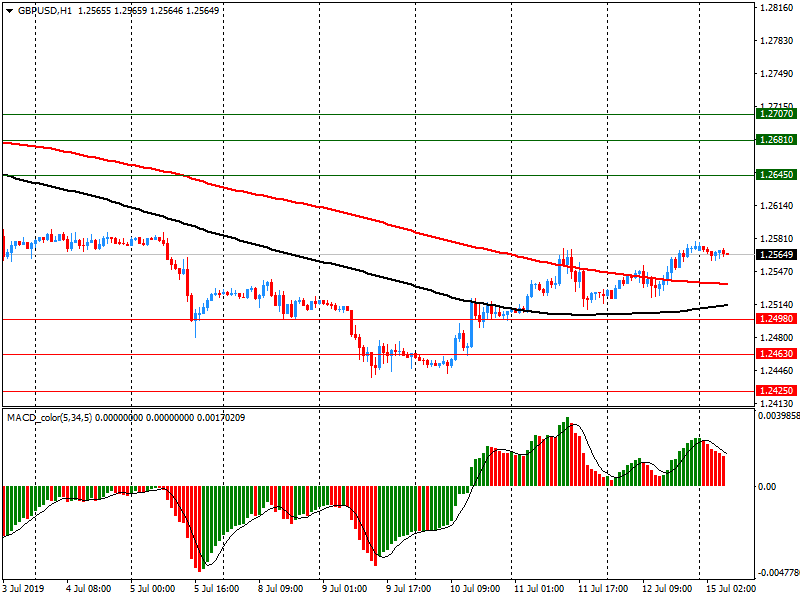Select the 1.25649 current price label

point(776,255)
